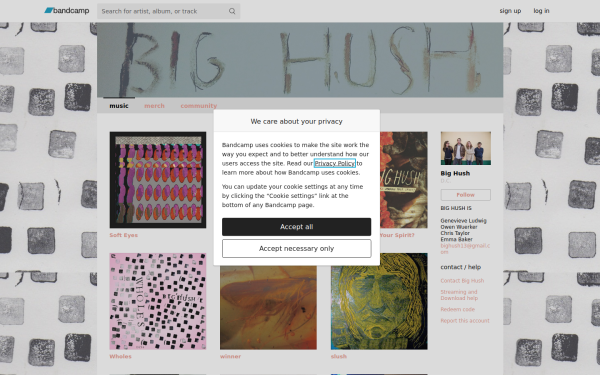Click the slush album title
This screenshot has width=600, height=375.
[339, 357]
